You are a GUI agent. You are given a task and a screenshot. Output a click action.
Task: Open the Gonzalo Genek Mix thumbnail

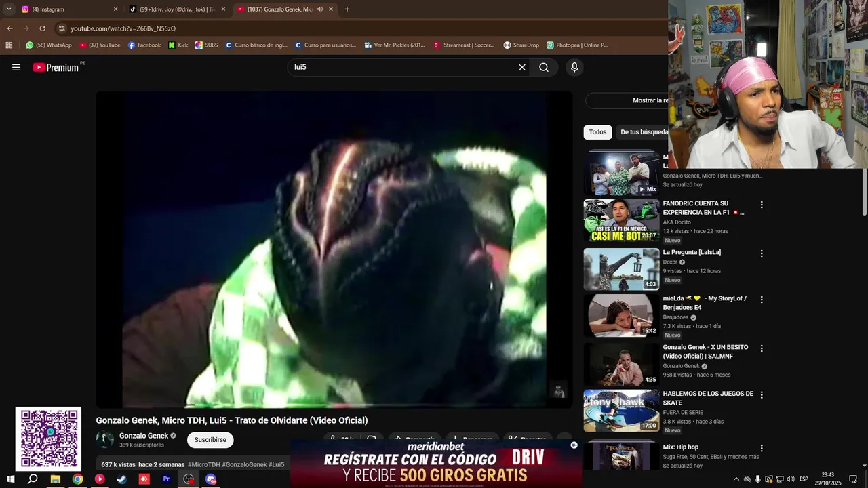click(621, 172)
